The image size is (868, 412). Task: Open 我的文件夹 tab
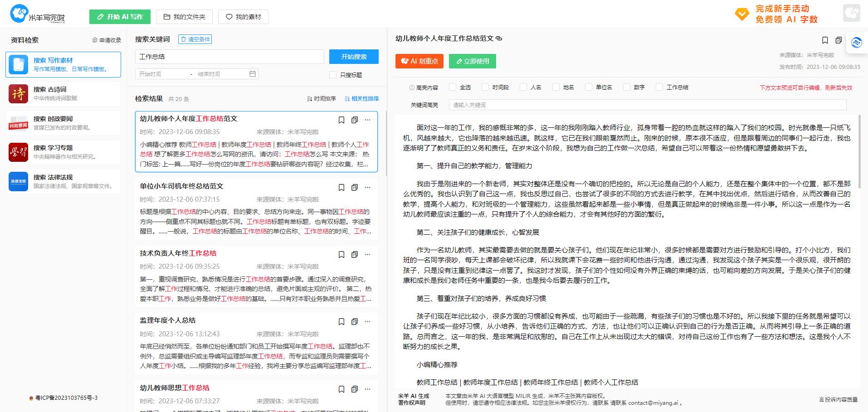pyautogui.click(x=185, y=17)
